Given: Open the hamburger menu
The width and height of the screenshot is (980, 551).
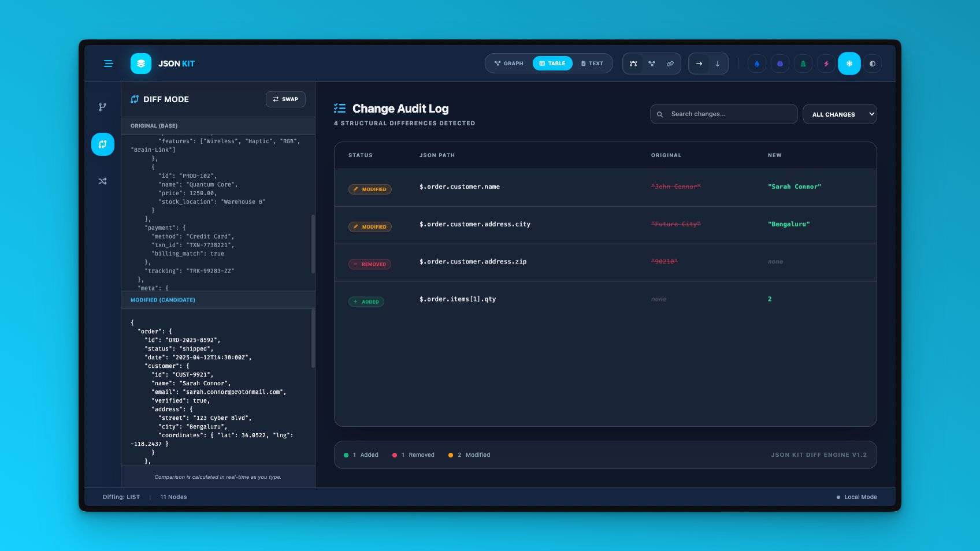Looking at the screenshot, I should [108, 64].
